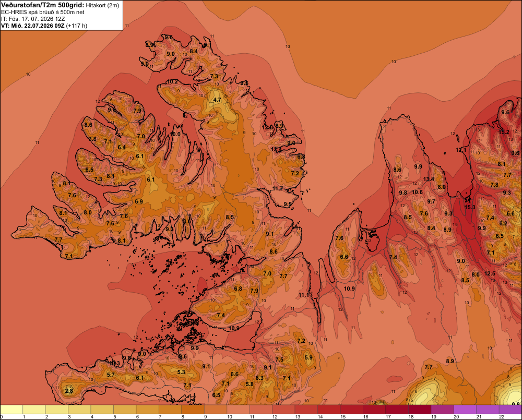Image resolution: width=522 pixels, height=420 pixels.
Task: Click the 11.7 temperature value
Action: pos(278,189)
